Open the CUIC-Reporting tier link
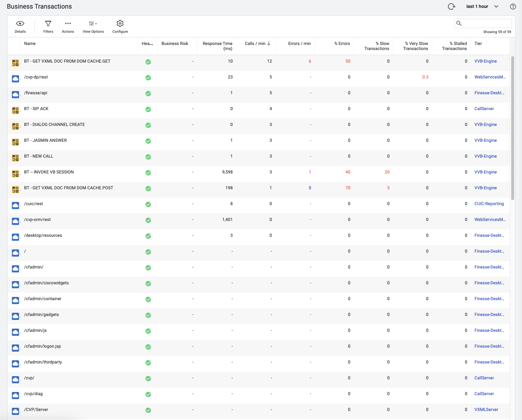Viewport: 522px width, 420px height. (x=489, y=204)
